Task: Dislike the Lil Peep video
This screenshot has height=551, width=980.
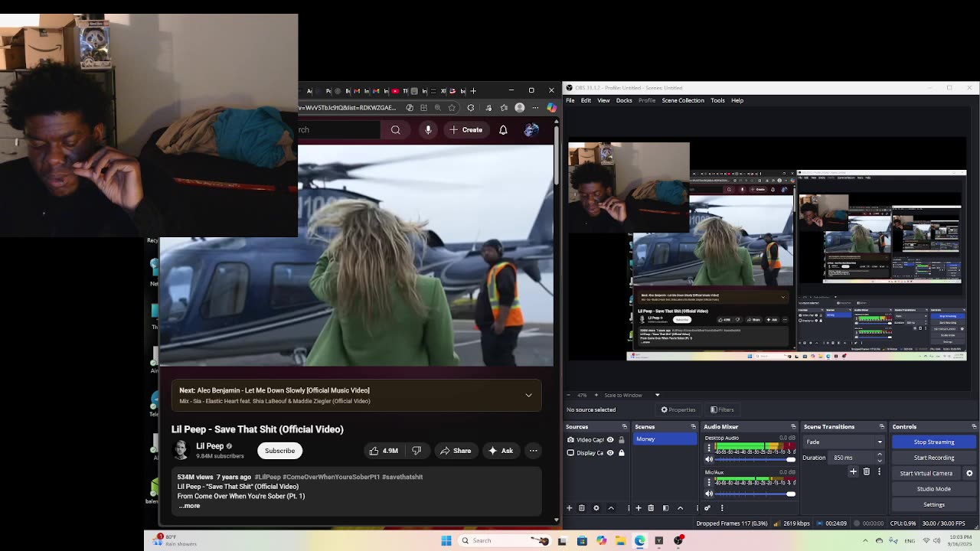Action: 416,451
